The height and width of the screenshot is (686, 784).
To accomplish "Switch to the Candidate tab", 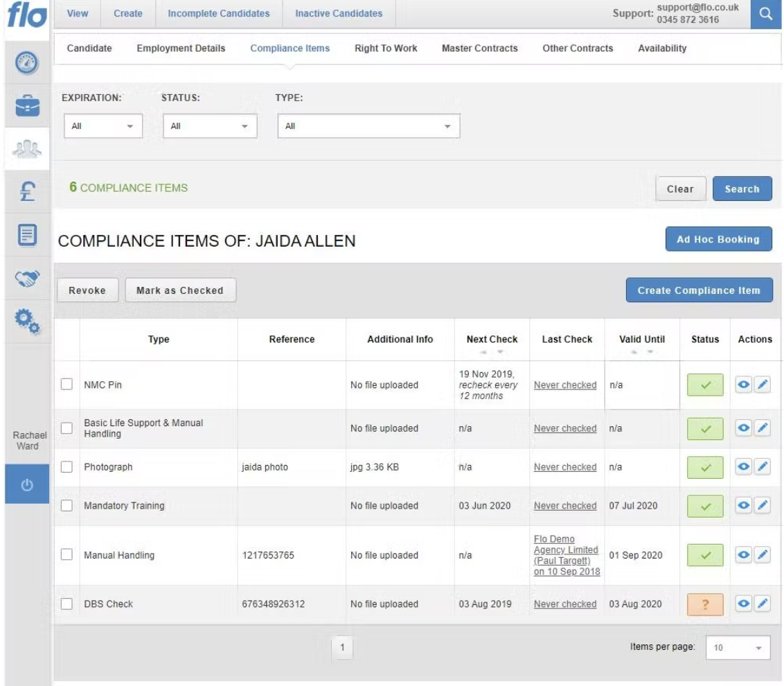I will (89, 48).
